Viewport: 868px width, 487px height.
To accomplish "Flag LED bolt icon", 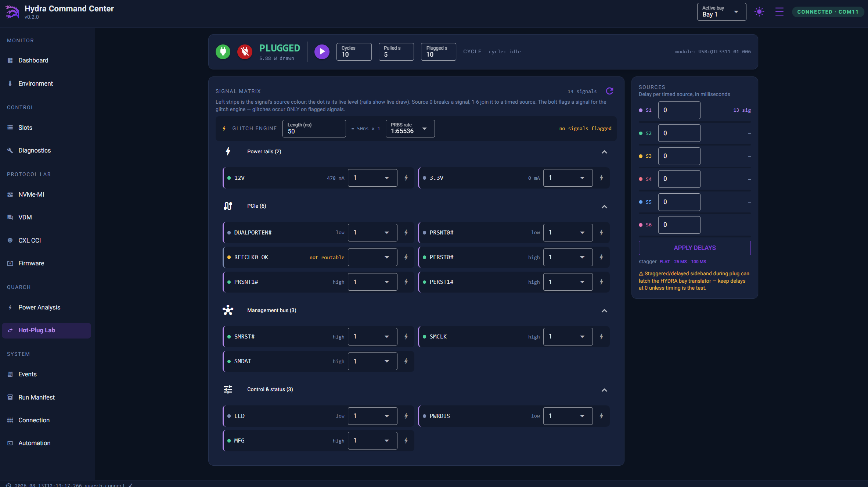I will [406, 416].
